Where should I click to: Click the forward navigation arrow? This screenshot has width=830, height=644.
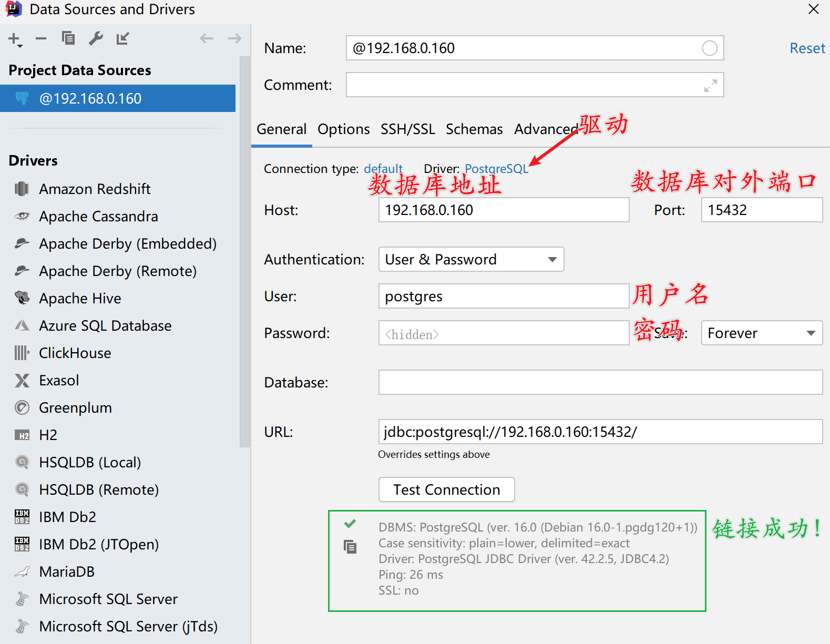tap(234, 38)
